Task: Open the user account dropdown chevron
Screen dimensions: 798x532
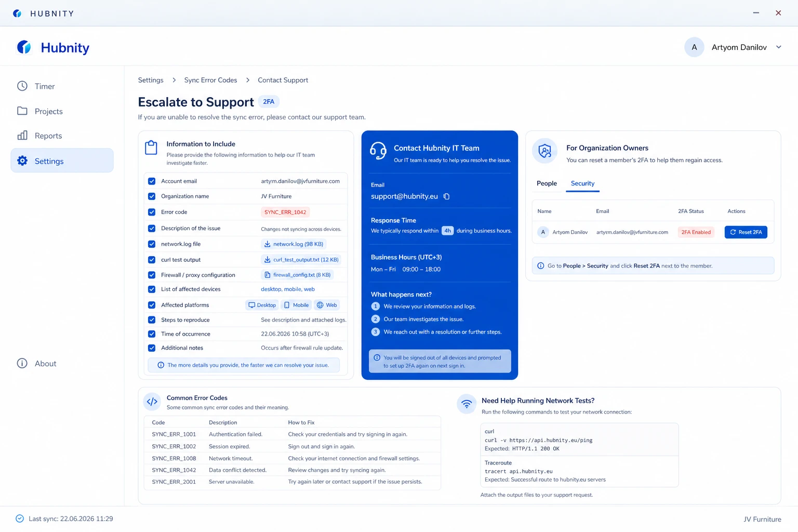Action: (x=779, y=47)
